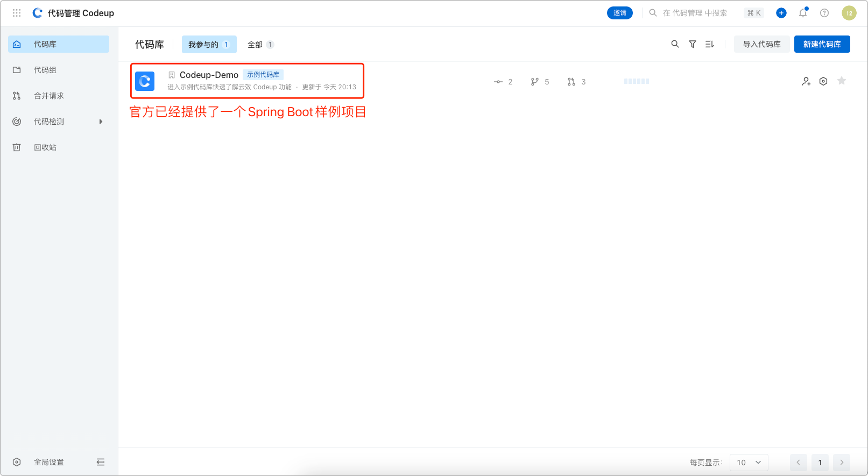Click the Codeup-Demo activity bar indicator

(x=637, y=81)
